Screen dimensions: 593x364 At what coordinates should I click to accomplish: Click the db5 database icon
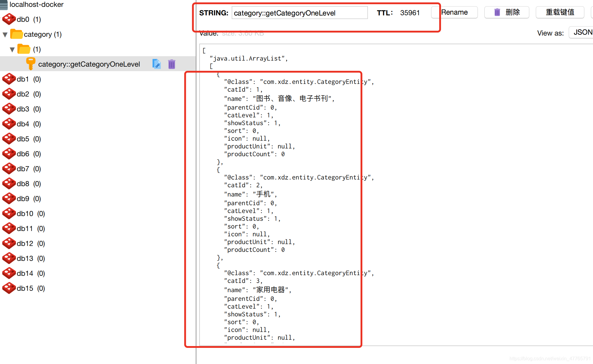point(9,139)
